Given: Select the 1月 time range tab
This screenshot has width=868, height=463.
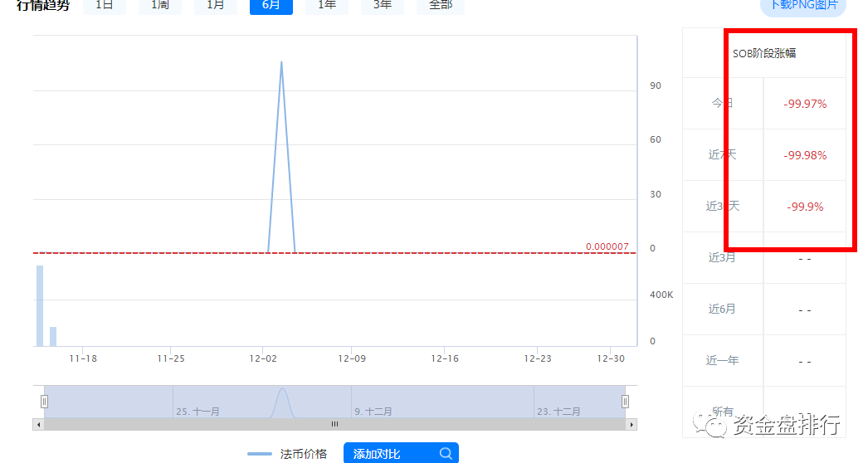Looking at the screenshot, I should [215, 6].
